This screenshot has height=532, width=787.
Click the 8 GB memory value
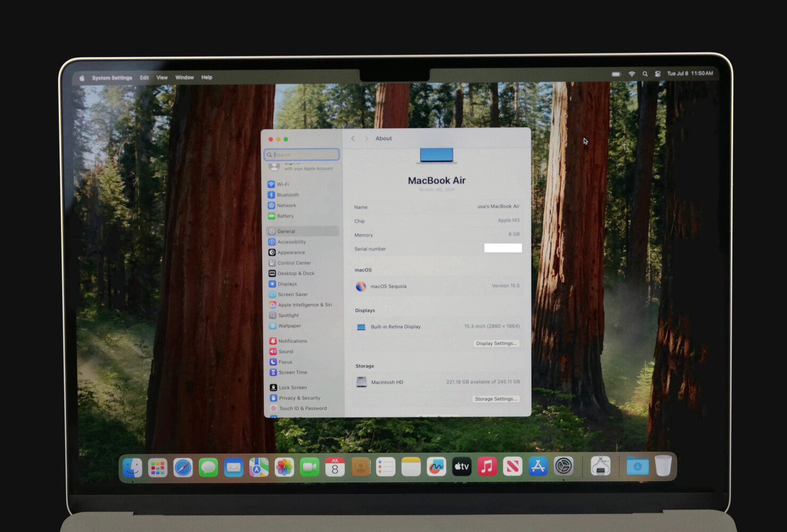click(x=514, y=234)
